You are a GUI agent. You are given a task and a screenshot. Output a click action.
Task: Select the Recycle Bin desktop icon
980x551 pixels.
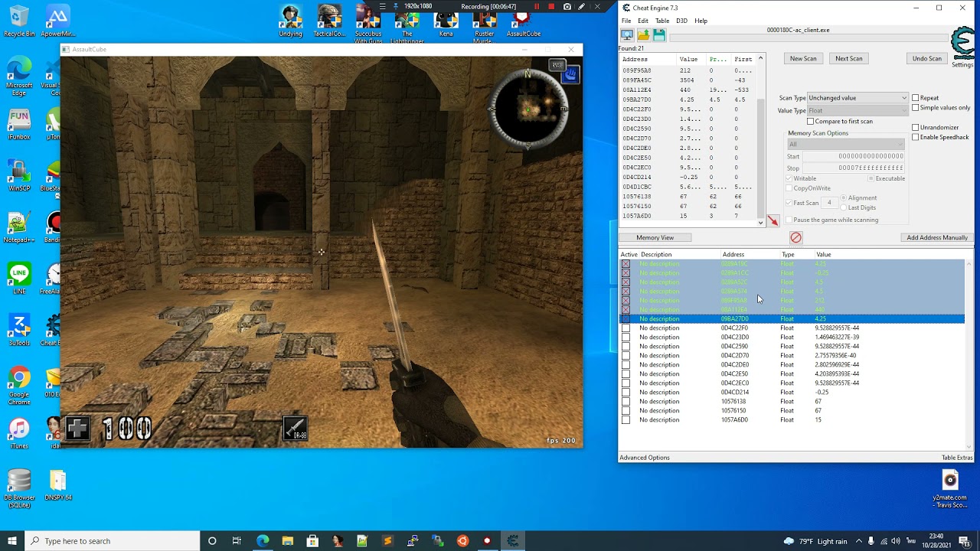pos(19,21)
